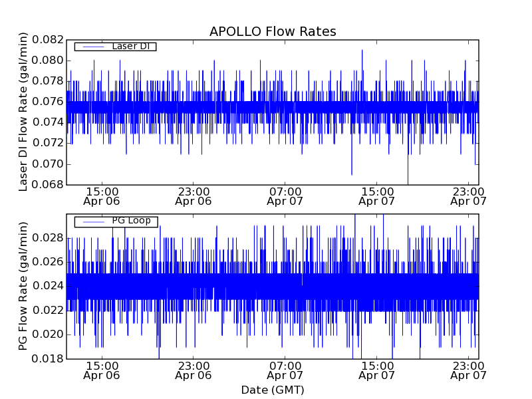
Task: Select the 0.078 tick label on Laser DI axis
Action: 48,81
